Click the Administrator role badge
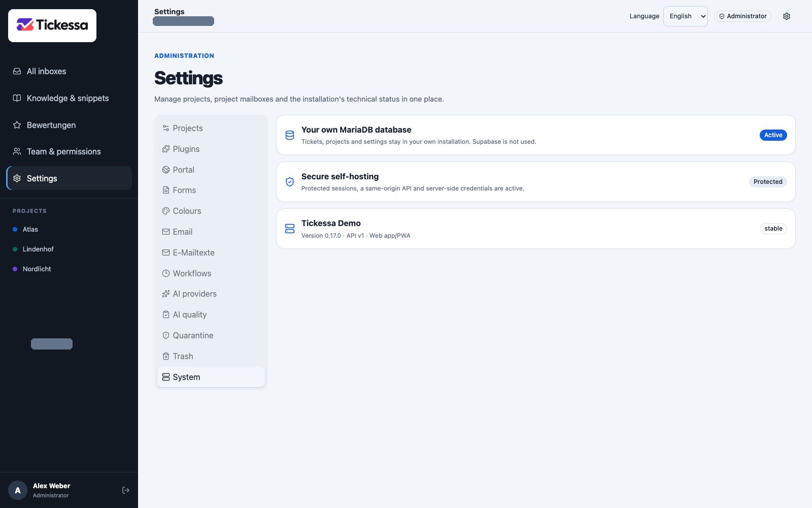Screen dimensions: 812x508 click(x=742, y=16)
